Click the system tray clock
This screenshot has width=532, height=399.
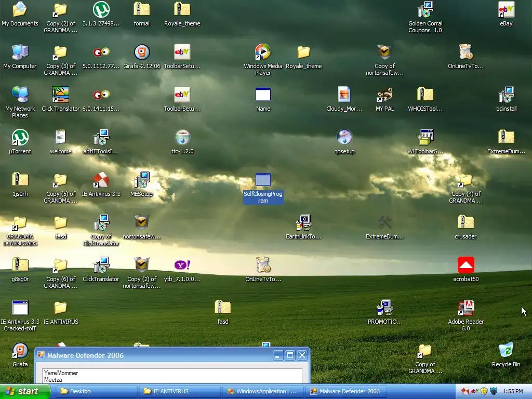click(513, 392)
